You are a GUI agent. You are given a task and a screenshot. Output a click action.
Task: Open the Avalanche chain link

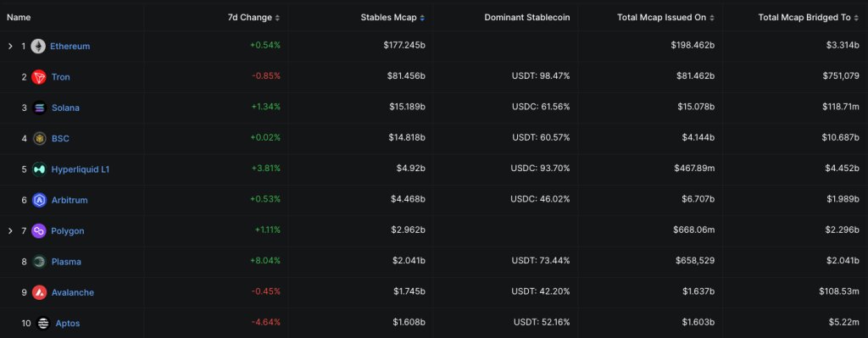point(73,292)
